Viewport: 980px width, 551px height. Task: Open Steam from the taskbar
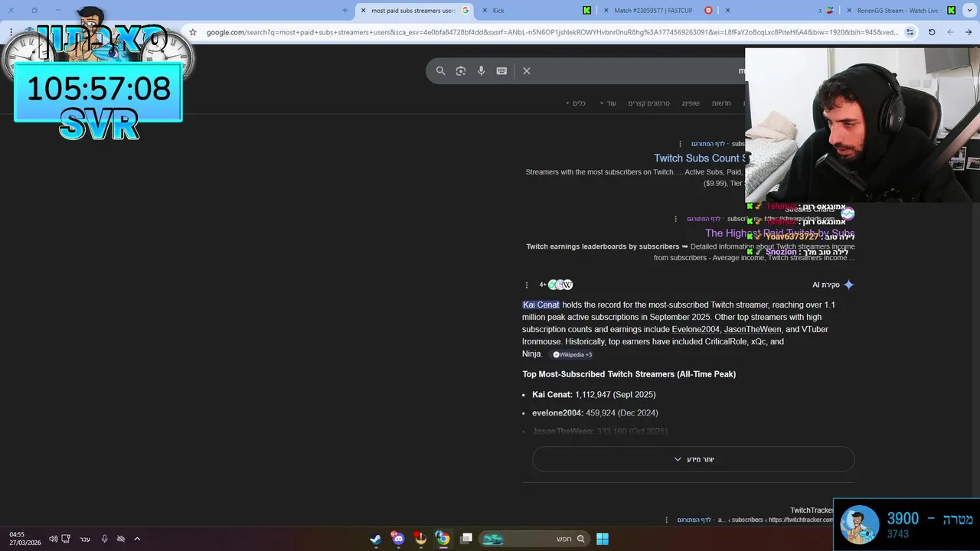(x=376, y=539)
